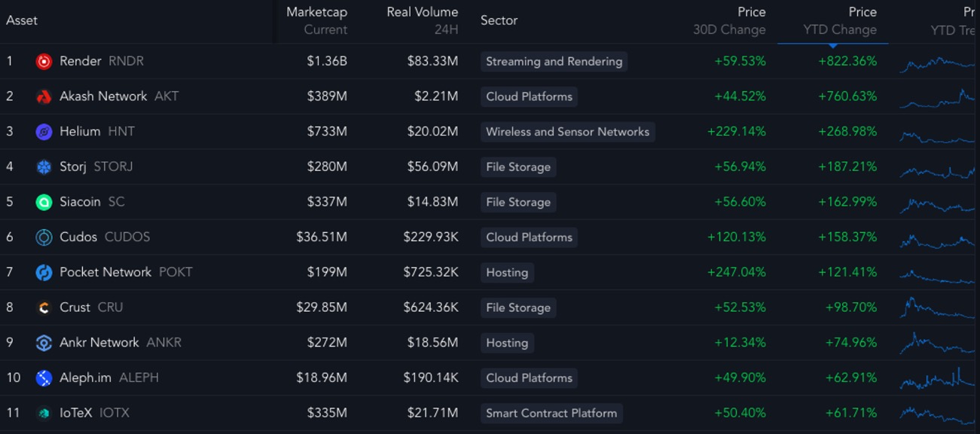This screenshot has width=980, height=434.
Task: Sort by Price 30D Change header
Action: point(728,21)
